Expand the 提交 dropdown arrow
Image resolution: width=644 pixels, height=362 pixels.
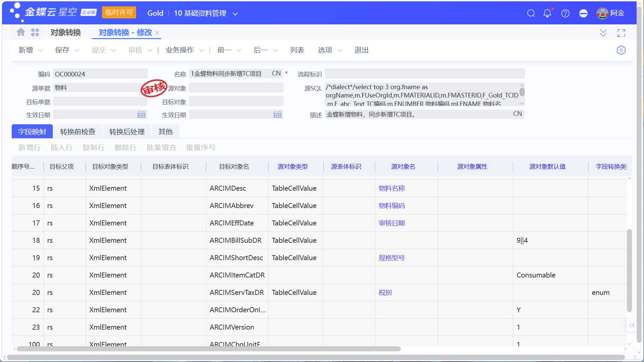point(113,50)
